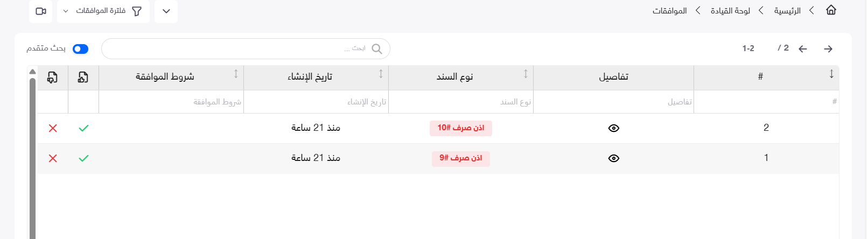
Task: Reject row 1 with red X
Action: (x=53, y=158)
